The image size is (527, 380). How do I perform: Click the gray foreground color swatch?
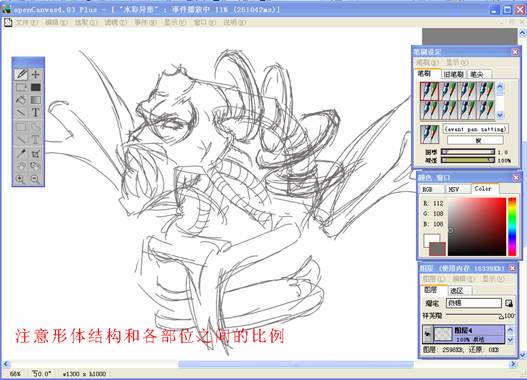pyautogui.click(x=437, y=249)
